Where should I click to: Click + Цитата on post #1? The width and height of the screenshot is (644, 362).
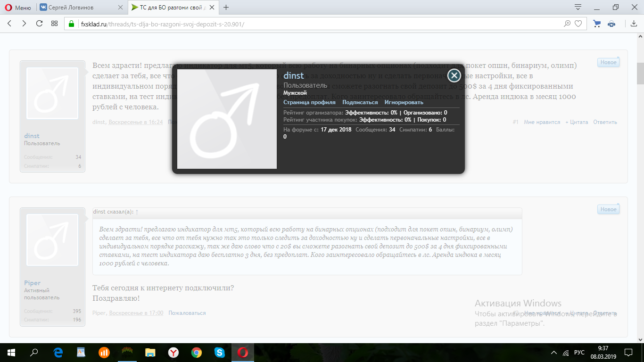[577, 122]
